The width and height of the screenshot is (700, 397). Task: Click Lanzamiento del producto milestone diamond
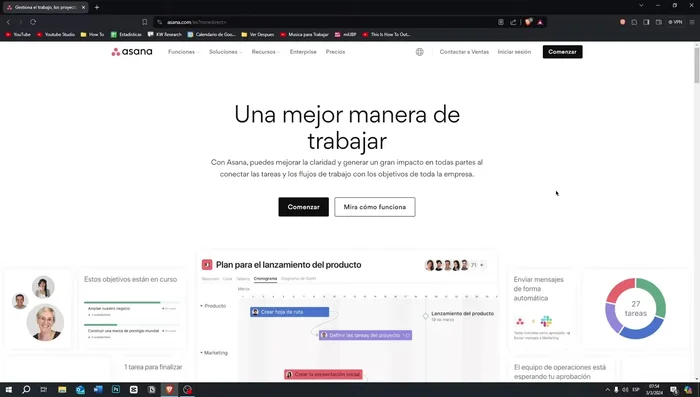point(425,316)
